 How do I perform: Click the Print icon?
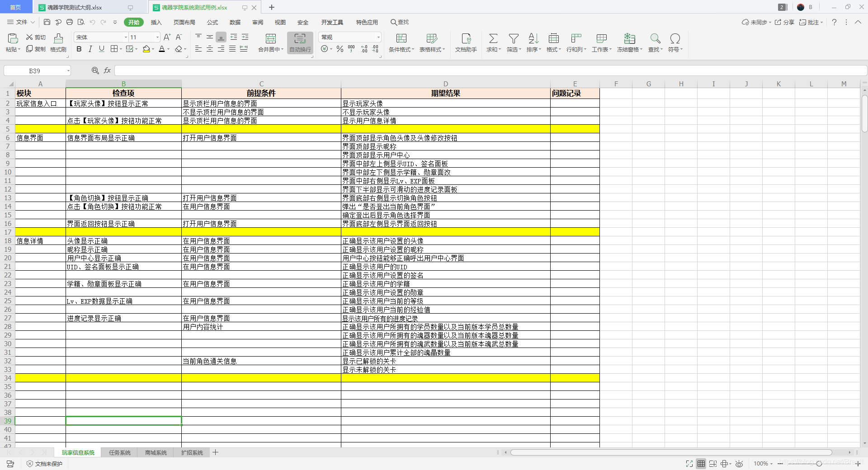point(70,22)
